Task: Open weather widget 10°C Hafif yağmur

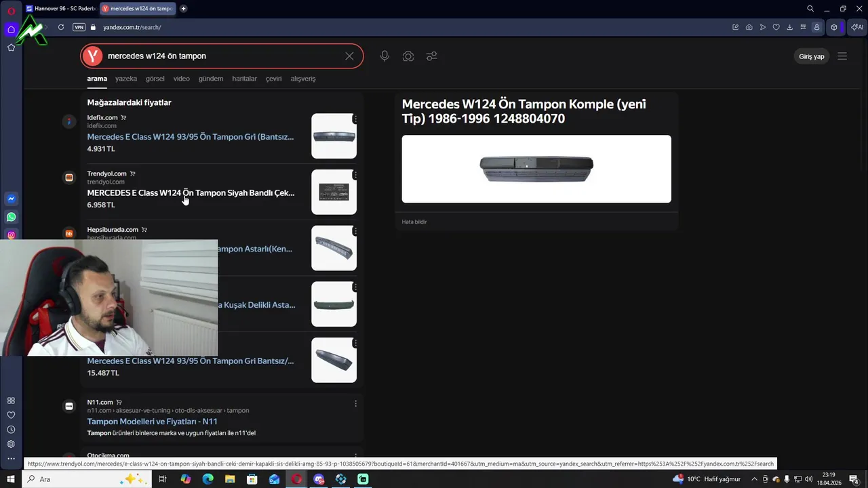Action: point(707,479)
